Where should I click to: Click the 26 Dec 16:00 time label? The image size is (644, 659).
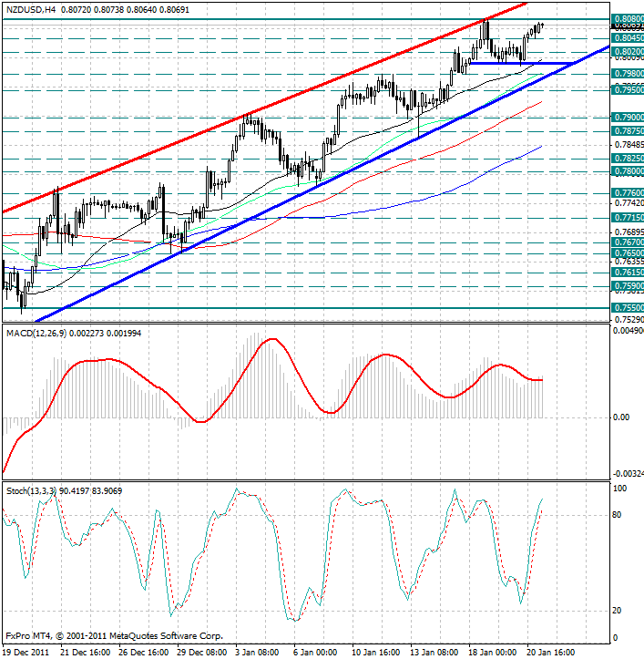[x=144, y=653]
